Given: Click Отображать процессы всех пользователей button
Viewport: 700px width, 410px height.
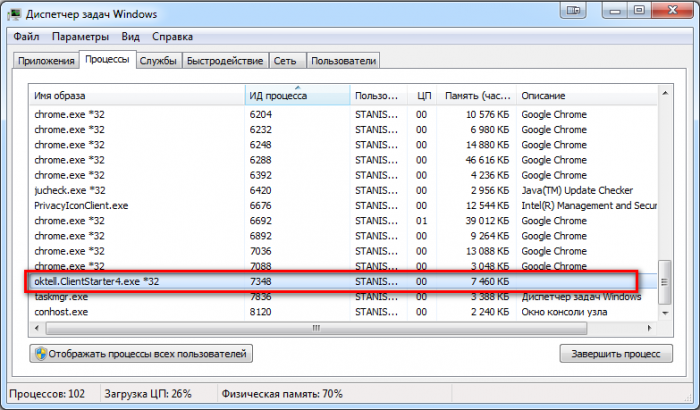Looking at the screenshot, I should click(x=142, y=353).
